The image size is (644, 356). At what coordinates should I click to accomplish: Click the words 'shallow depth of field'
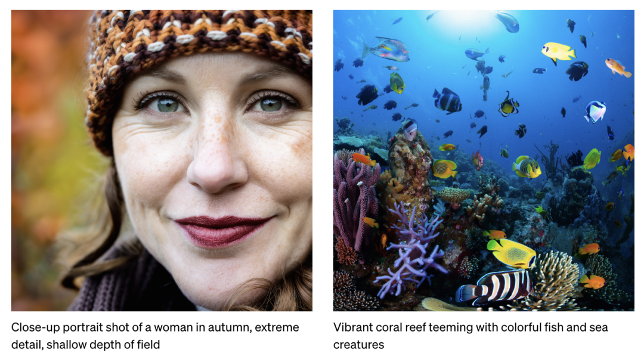coord(103,345)
